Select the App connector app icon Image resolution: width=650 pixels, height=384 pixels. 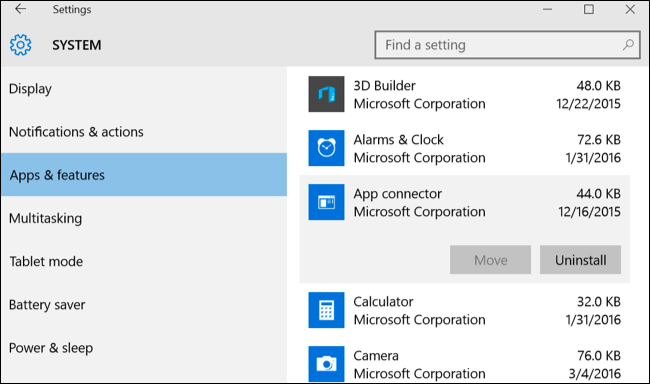pos(326,202)
